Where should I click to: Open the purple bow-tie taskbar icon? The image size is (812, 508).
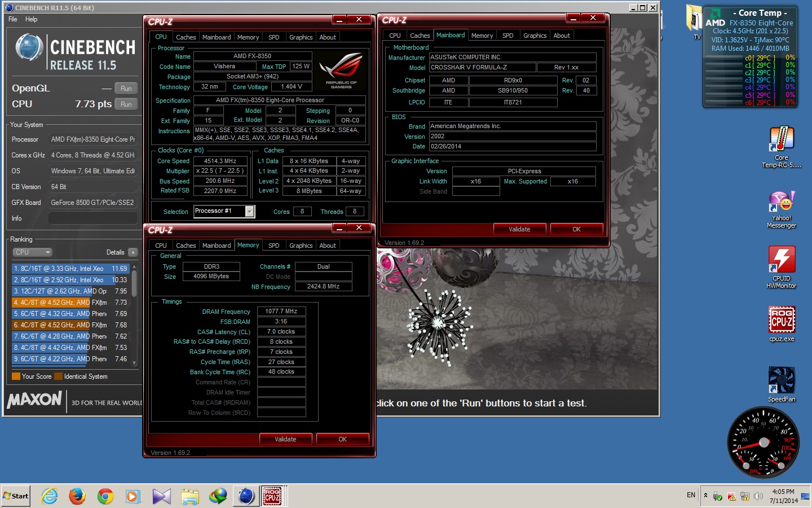tap(161, 496)
